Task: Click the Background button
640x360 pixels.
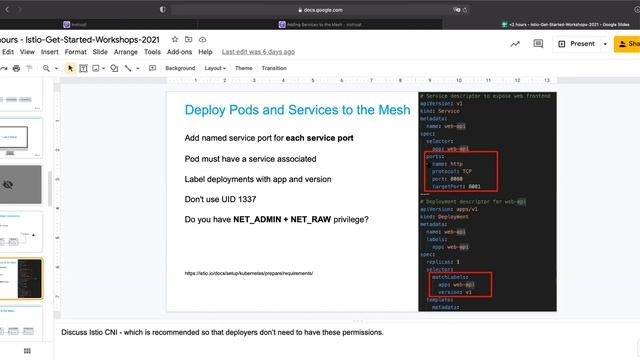Action: coord(180,68)
